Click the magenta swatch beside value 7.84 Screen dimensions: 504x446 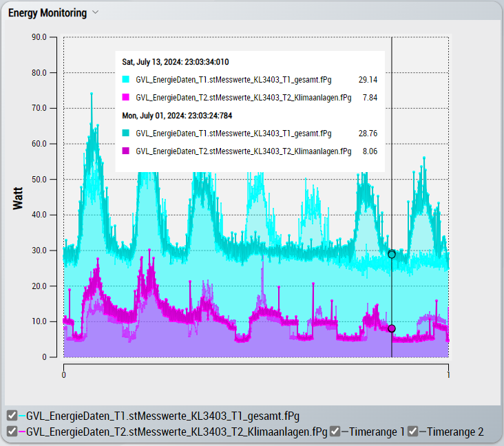tap(125, 98)
